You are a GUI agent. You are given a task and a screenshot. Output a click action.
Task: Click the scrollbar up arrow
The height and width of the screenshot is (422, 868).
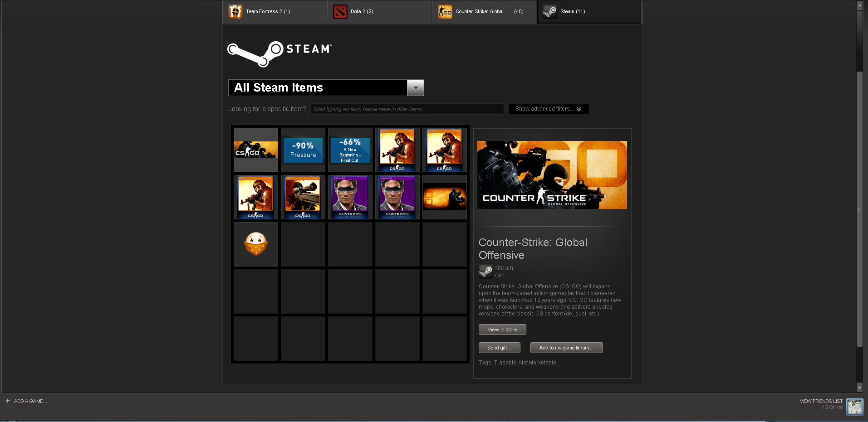859,5
